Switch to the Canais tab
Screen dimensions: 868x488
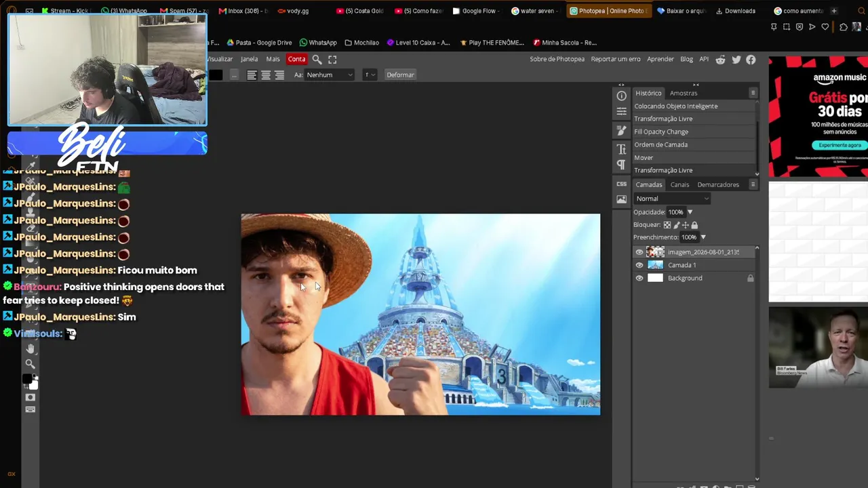coord(679,184)
